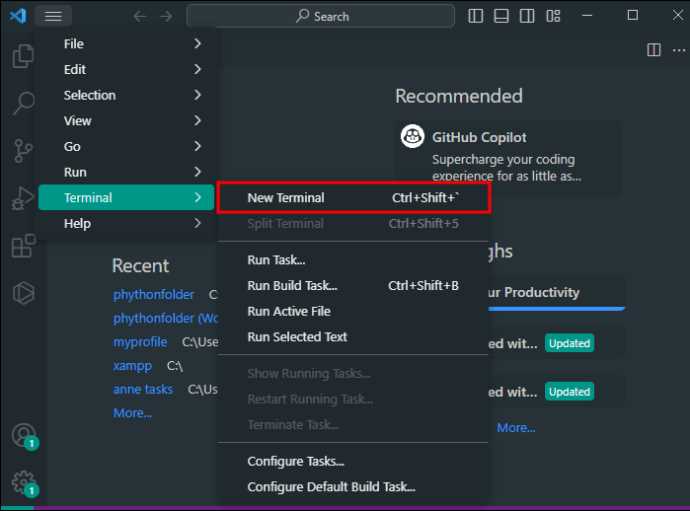Toggle the bottom panel layout icon
The image size is (690, 511).
point(501,16)
